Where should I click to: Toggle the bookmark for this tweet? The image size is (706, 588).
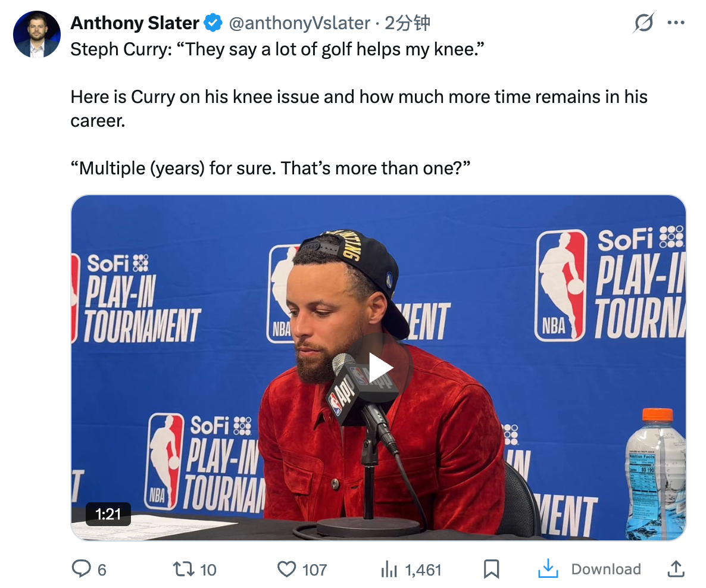[491, 570]
